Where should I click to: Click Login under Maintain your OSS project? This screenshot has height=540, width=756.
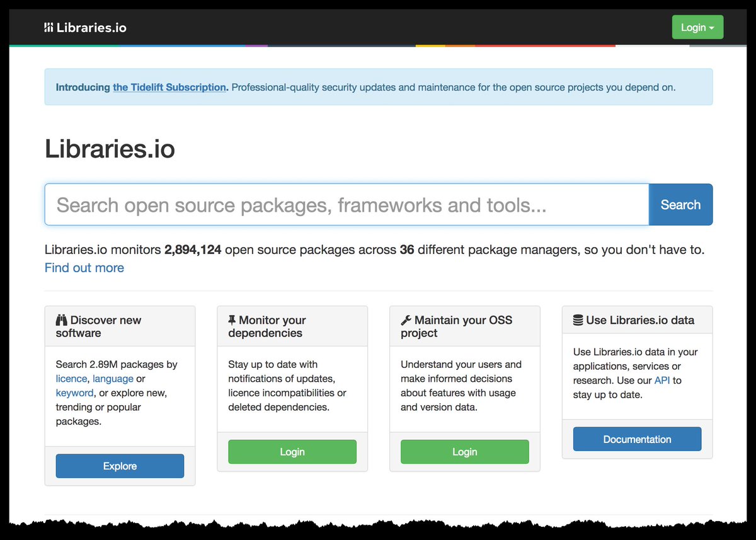pyautogui.click(x=465, y=452)
